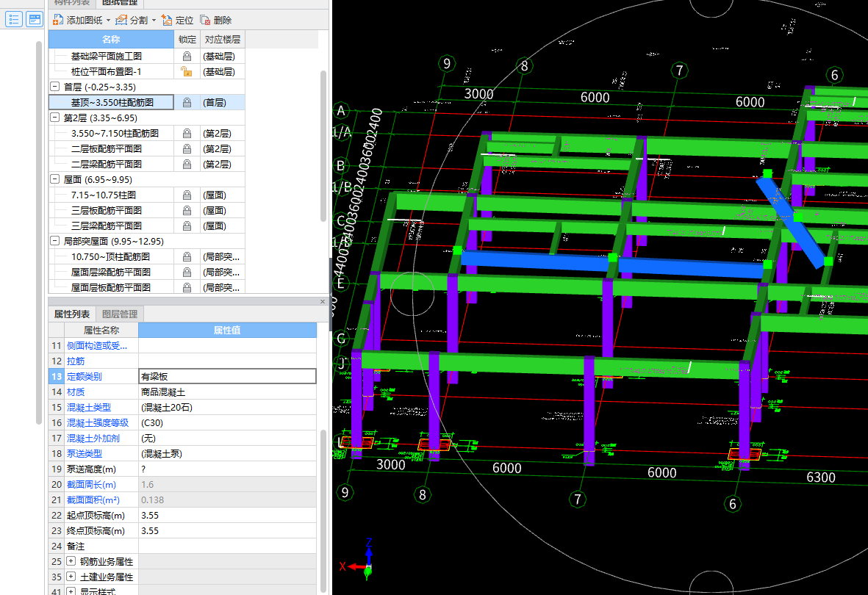Click the 名称 column header
Screen dimensions: 868x595
[x=111, y=39]
